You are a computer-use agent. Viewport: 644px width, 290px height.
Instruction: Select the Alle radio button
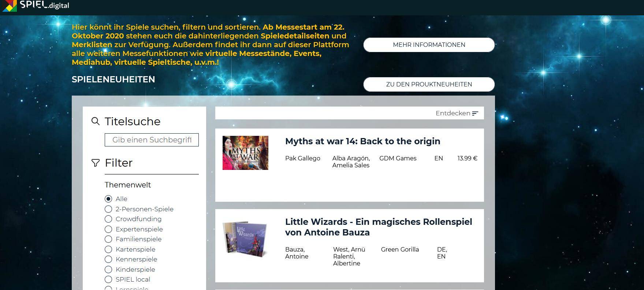click(x=108, y=199)
